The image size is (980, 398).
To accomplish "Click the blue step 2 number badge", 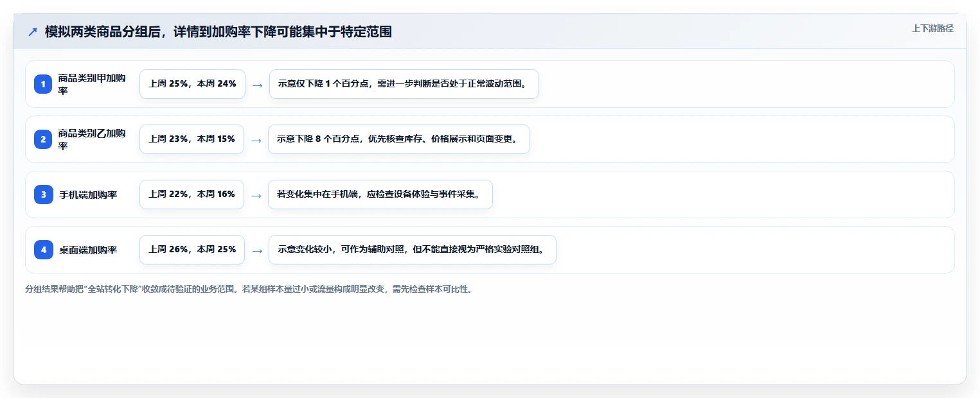I will (x=43, y=139).
